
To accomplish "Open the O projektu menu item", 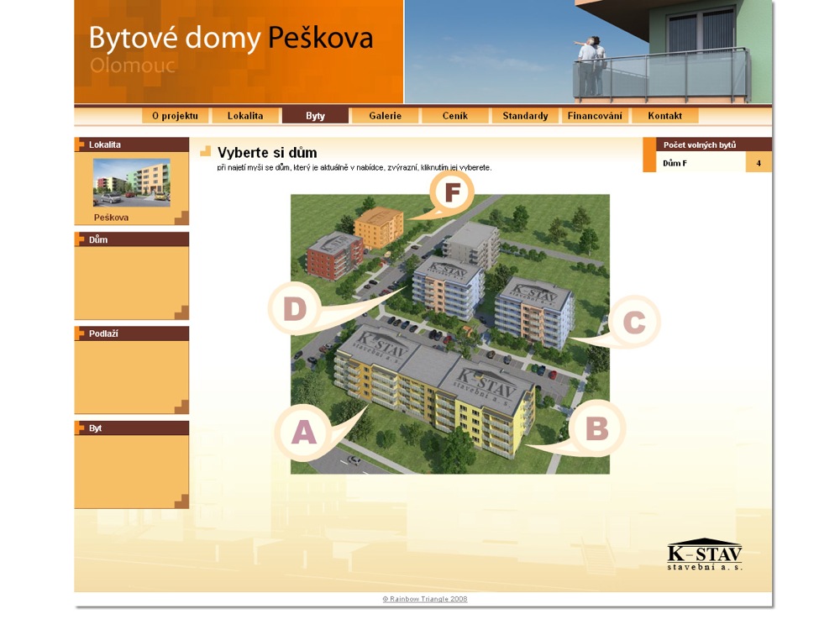I will point(175,116).
